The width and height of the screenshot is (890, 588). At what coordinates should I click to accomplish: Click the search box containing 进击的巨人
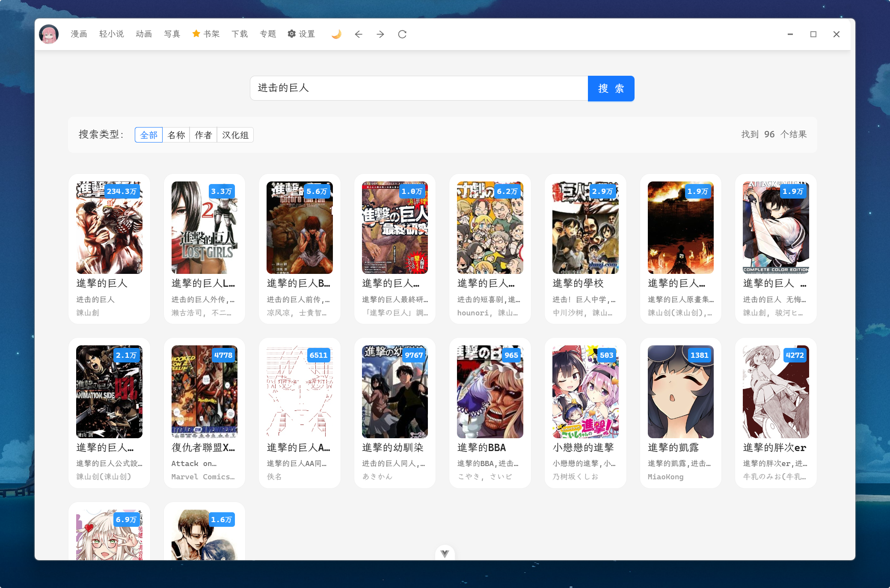(418, 89)
